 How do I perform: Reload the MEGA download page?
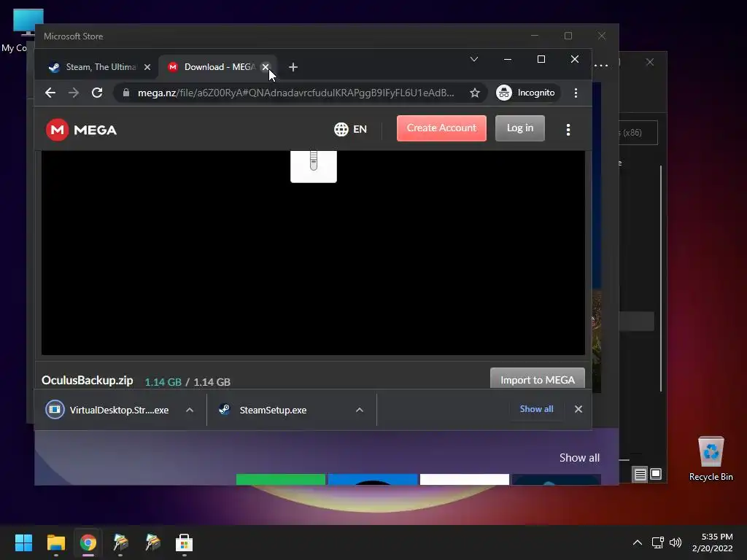(x=97, y=93)
